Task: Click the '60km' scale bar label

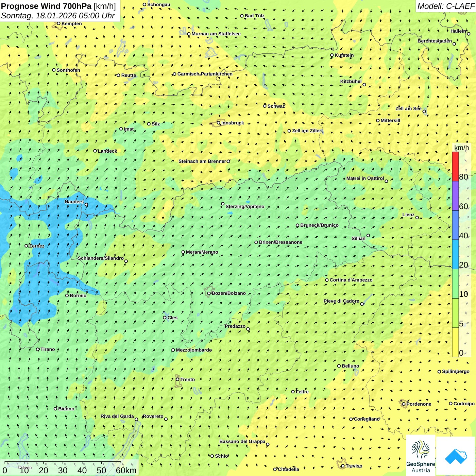Action: coord(126,470)
